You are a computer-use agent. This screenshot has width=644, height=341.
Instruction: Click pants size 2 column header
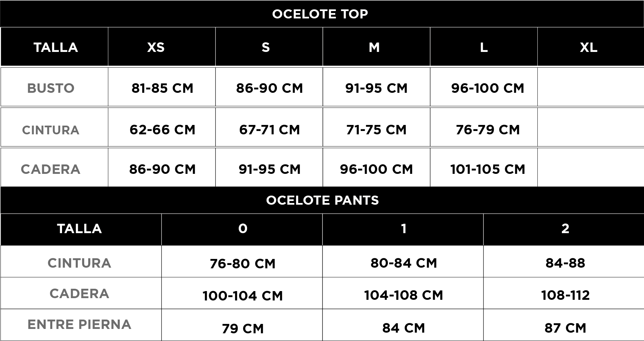tap(565, 229)
